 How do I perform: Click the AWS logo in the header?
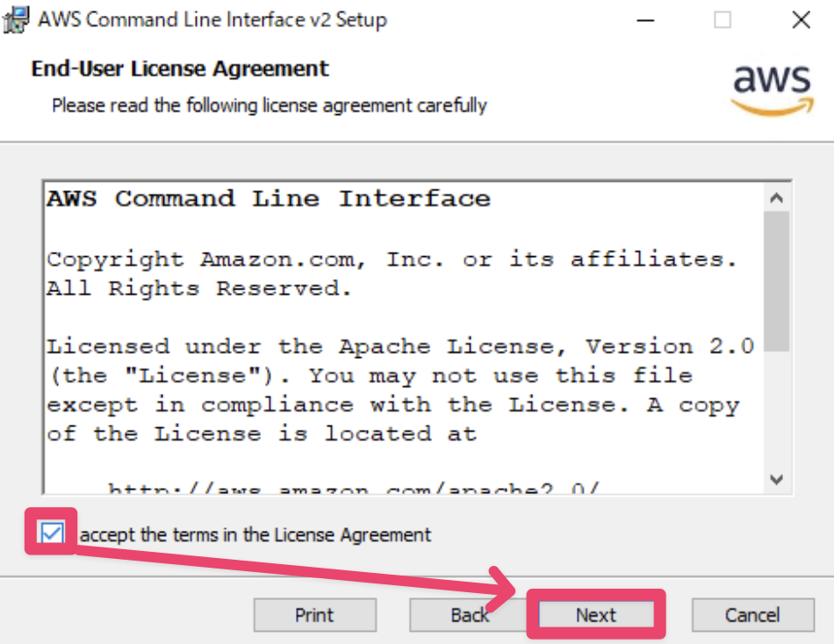(772, 88)
